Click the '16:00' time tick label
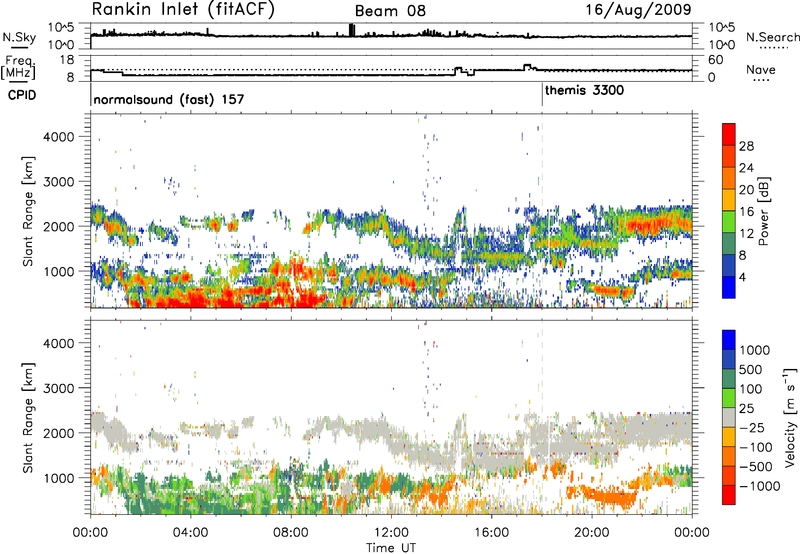Image resolution: width=800 pixels, height=554 pixels. pos(491,533)
